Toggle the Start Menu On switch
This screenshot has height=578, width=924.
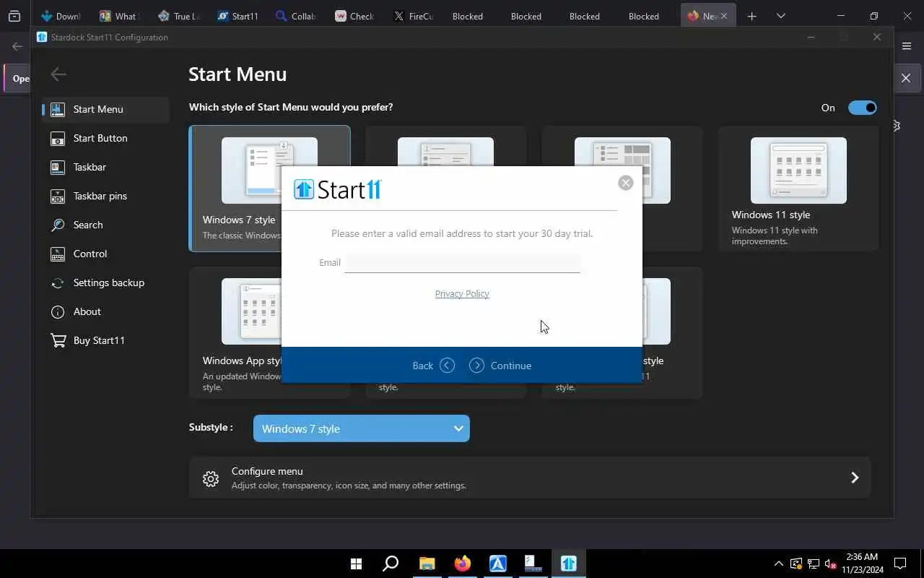pyautogui.click(x=863, y=108)
